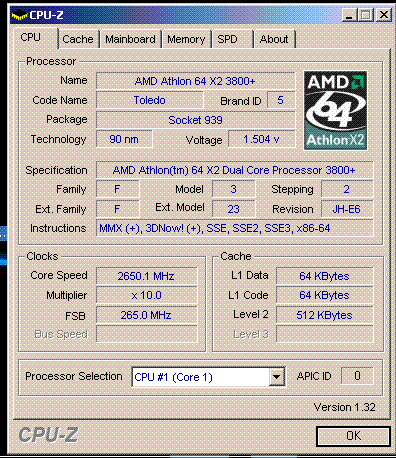The image size is (396, 458).
Task: Minimize the CPU-Z window
Action: pos(349,15)
